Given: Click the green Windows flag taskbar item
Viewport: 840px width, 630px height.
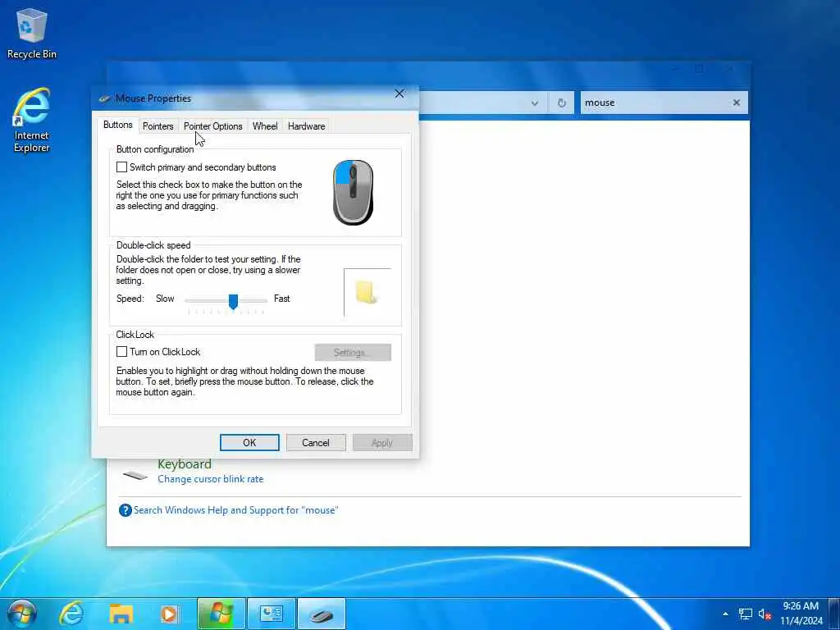Looking at the screenshot, I should point(221,614).
